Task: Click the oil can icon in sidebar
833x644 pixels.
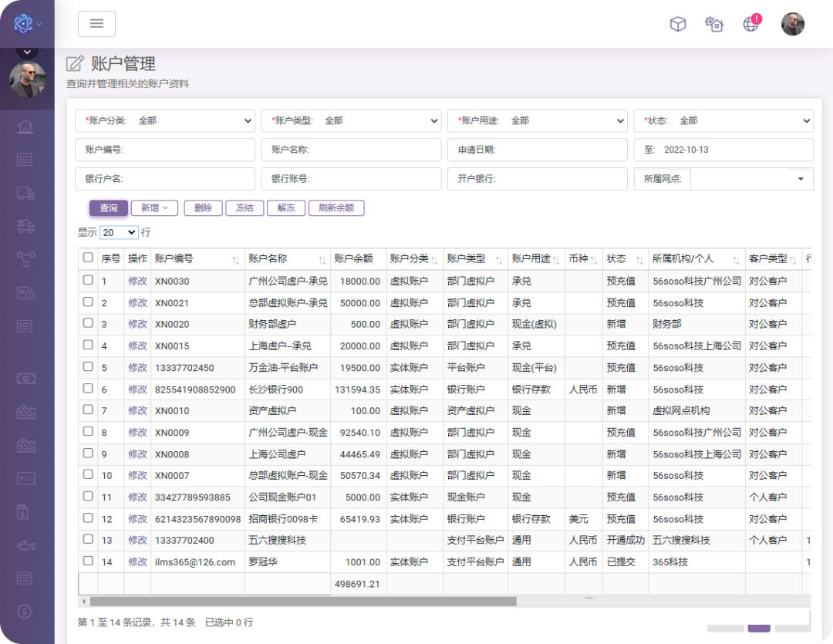Action: click(x=25, y=545)
